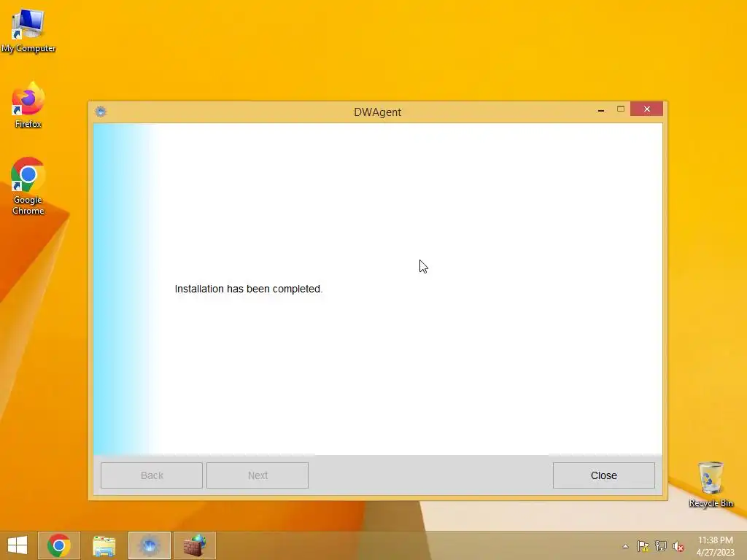Click the DWAgent gear icon in title bar
Image resolution: width=747 pixels, height=560 pixels.
tap(101, 112)
